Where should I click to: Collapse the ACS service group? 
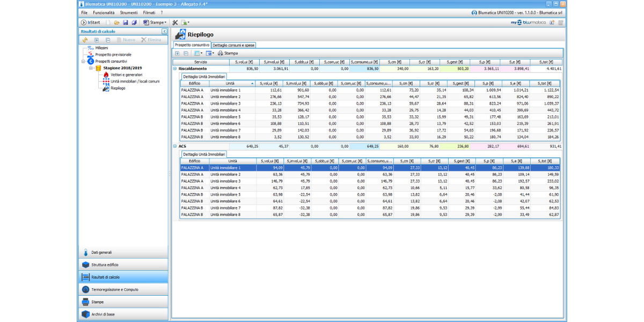175,146
